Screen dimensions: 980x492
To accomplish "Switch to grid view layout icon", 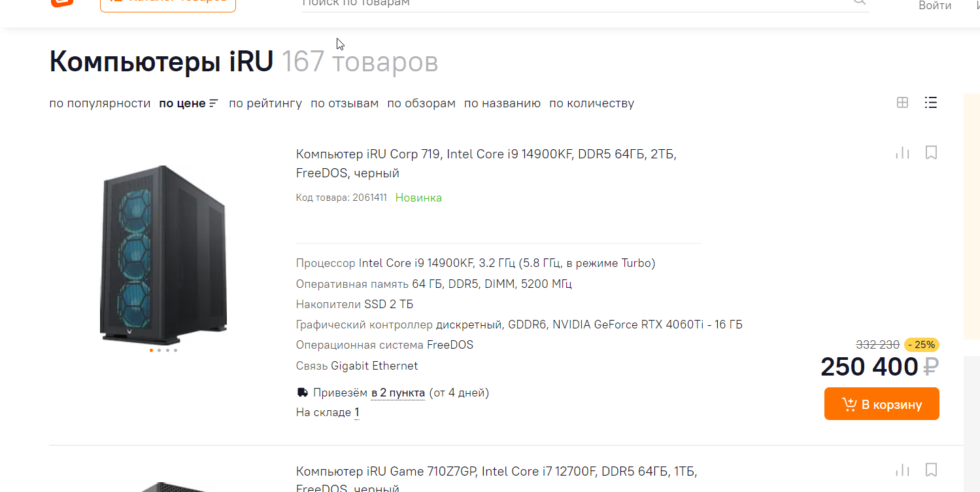I will pos(902,103).
